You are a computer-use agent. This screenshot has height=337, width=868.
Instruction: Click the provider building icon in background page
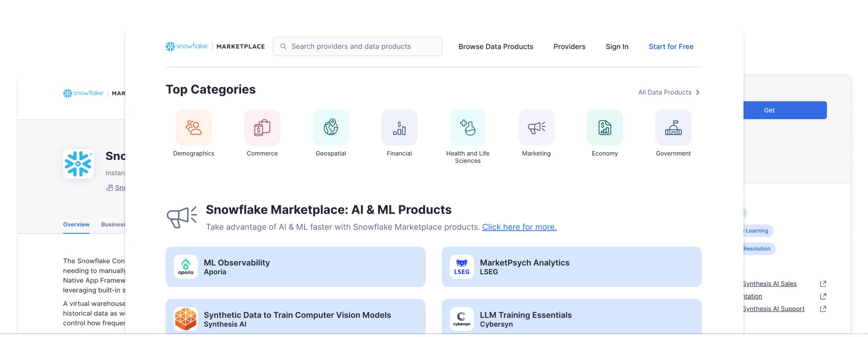pos(109,188)
